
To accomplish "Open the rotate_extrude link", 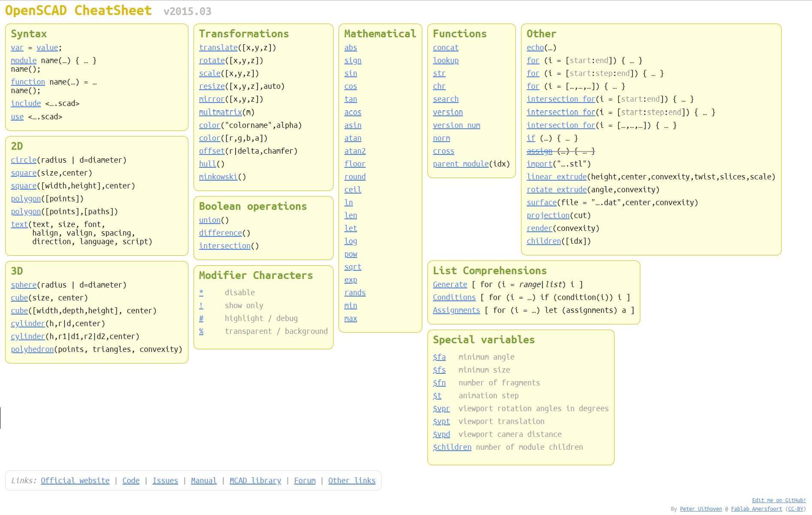I will point(557,190).
